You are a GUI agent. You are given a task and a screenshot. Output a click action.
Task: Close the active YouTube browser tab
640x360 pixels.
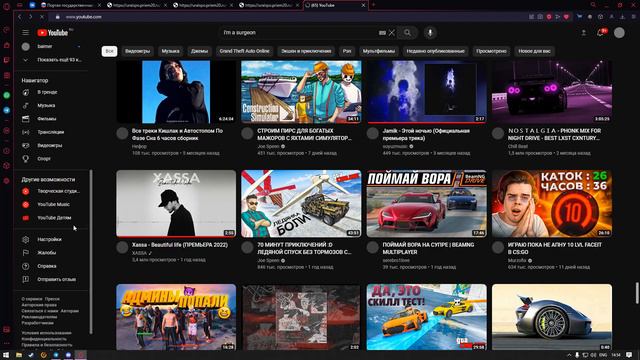pos(363,5)
